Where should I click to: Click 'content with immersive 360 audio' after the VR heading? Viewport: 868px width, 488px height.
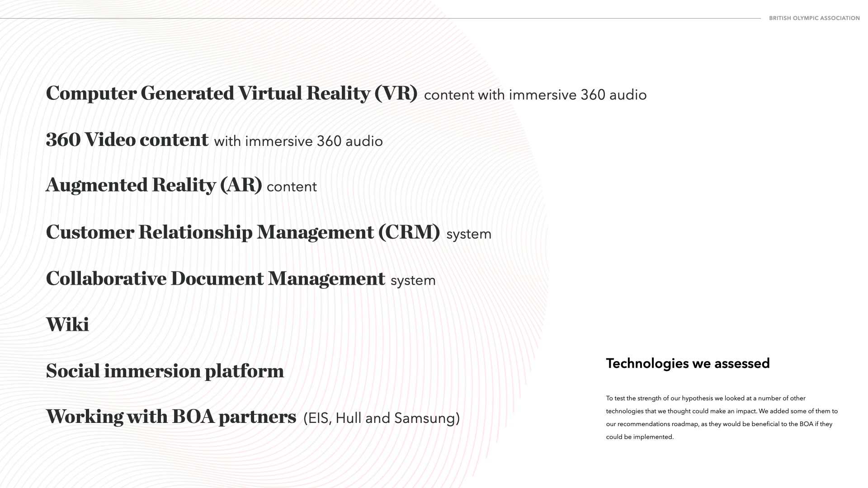click(535, 95)
